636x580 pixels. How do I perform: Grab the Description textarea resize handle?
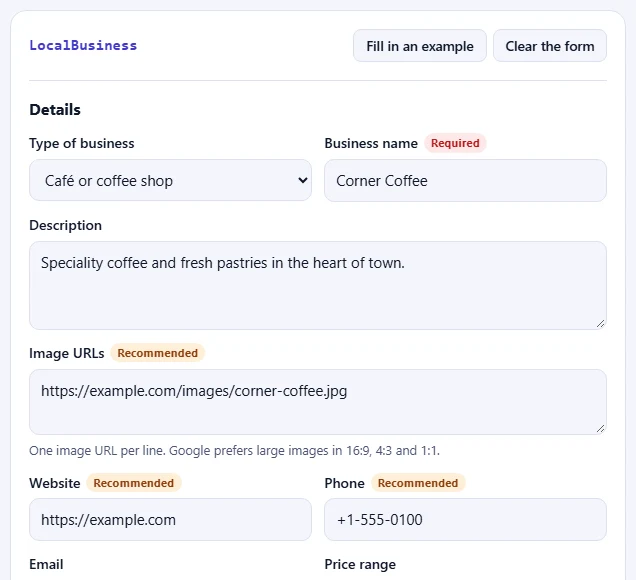[601, 323]
